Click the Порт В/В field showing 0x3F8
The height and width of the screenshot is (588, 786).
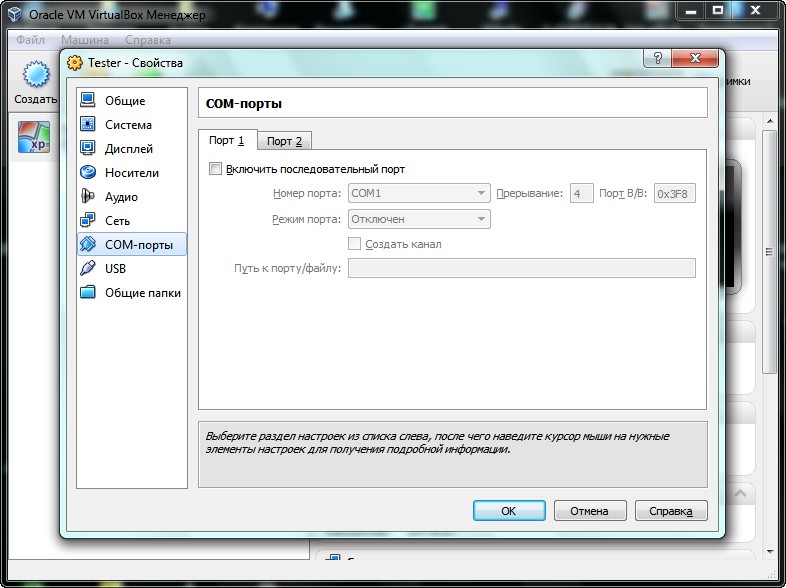(x=674, y=193)
